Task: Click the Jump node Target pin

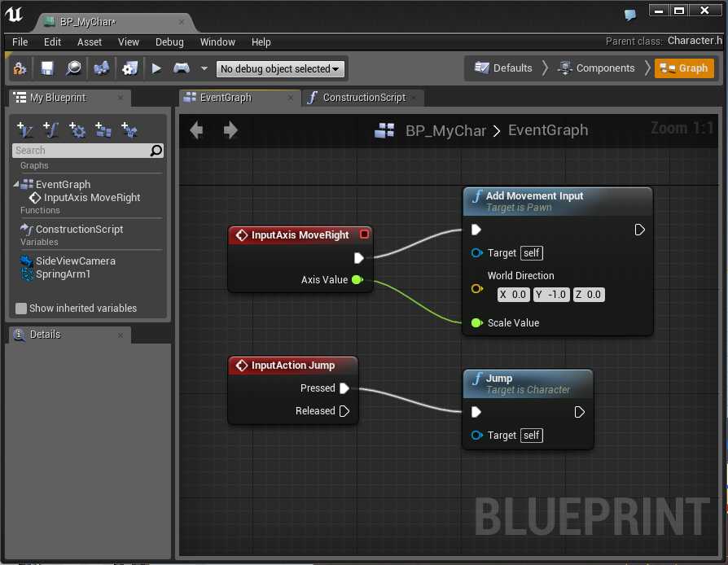Action: pyautogui.click(x=477, y=436)
